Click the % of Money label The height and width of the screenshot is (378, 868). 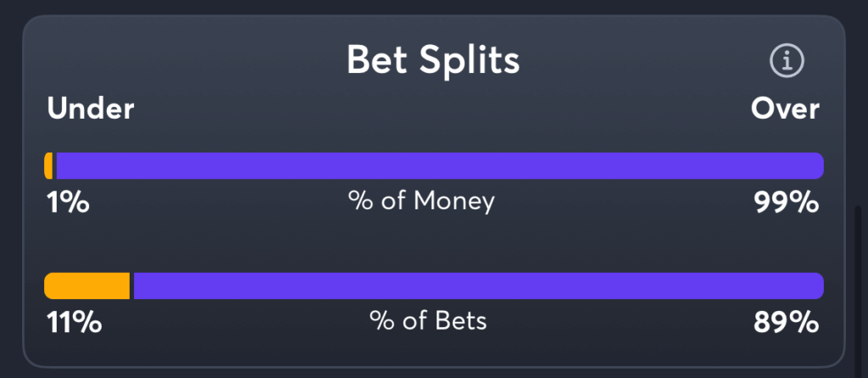tap(421, 202)
